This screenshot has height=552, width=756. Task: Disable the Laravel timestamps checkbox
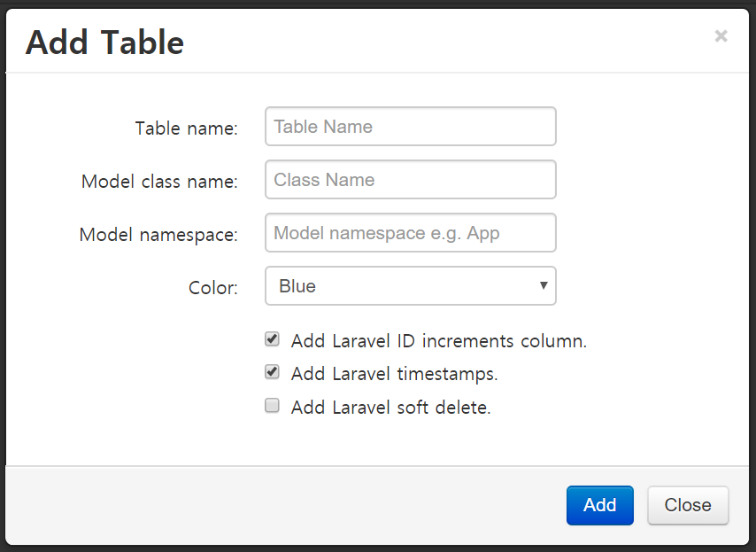click(x=273, y=372)
